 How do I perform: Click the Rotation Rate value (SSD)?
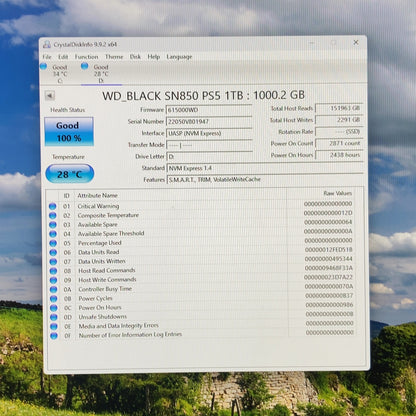point(339,132)
